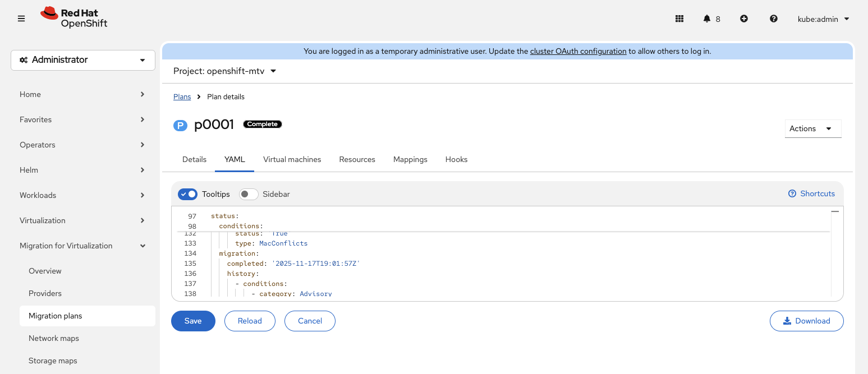Switch to the Virtual machines tab

tap(292, 159)
